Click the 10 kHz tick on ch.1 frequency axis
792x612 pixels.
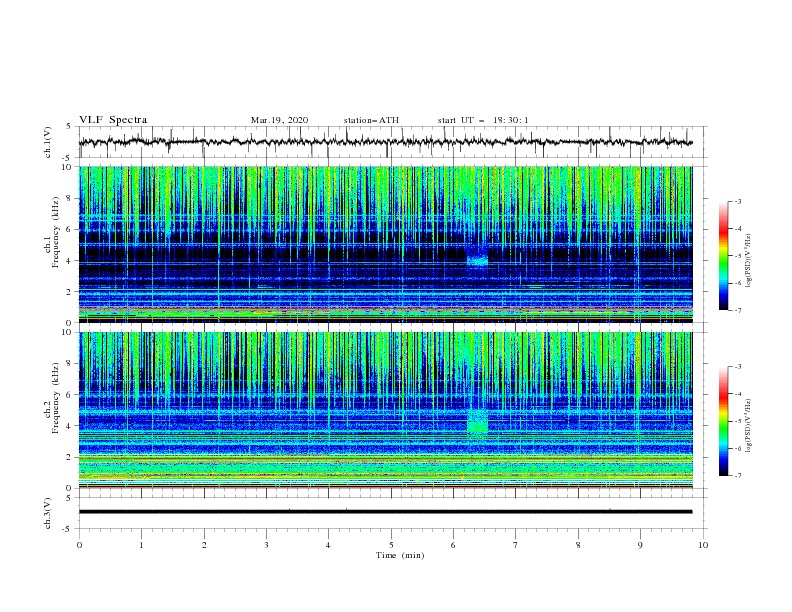click(69, 167)
